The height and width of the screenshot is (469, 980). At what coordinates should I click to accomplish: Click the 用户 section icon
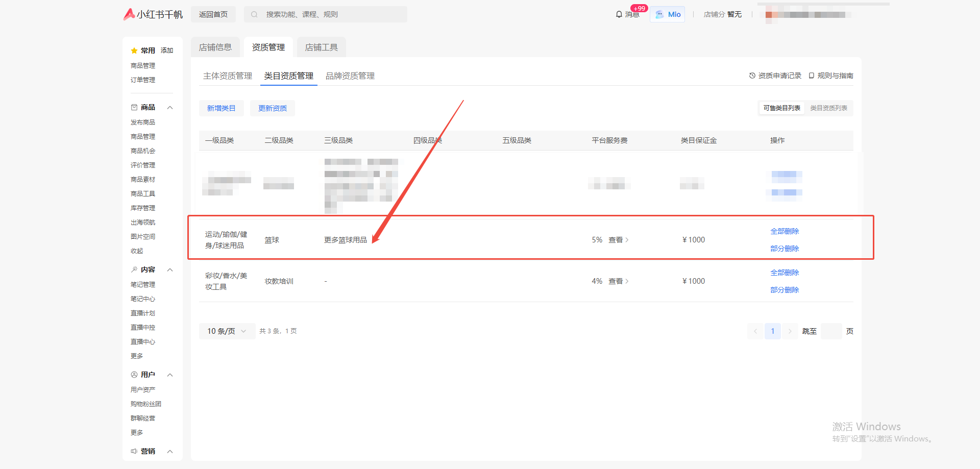134,375
